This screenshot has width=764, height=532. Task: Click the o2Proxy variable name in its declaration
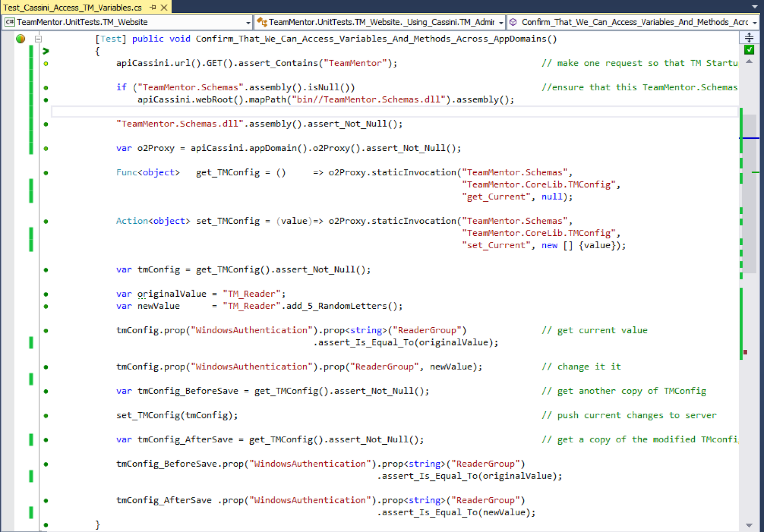tap(156, 148)
